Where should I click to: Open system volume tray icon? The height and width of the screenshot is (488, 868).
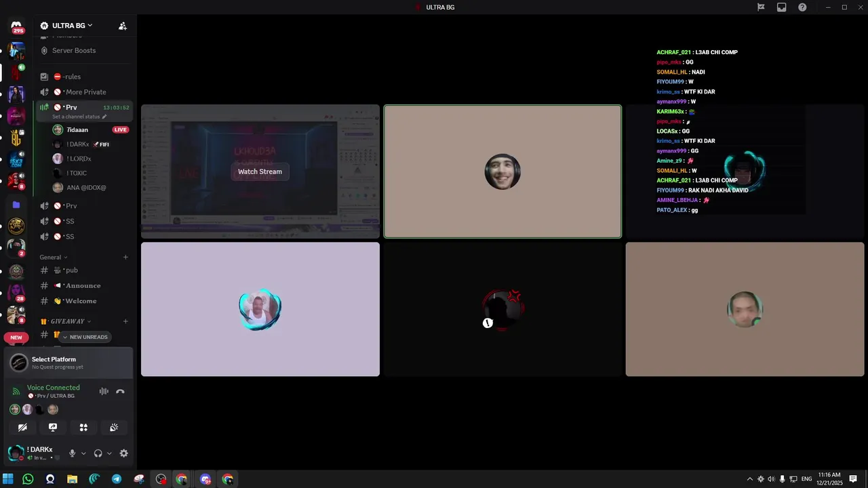[x=771, y=479]
